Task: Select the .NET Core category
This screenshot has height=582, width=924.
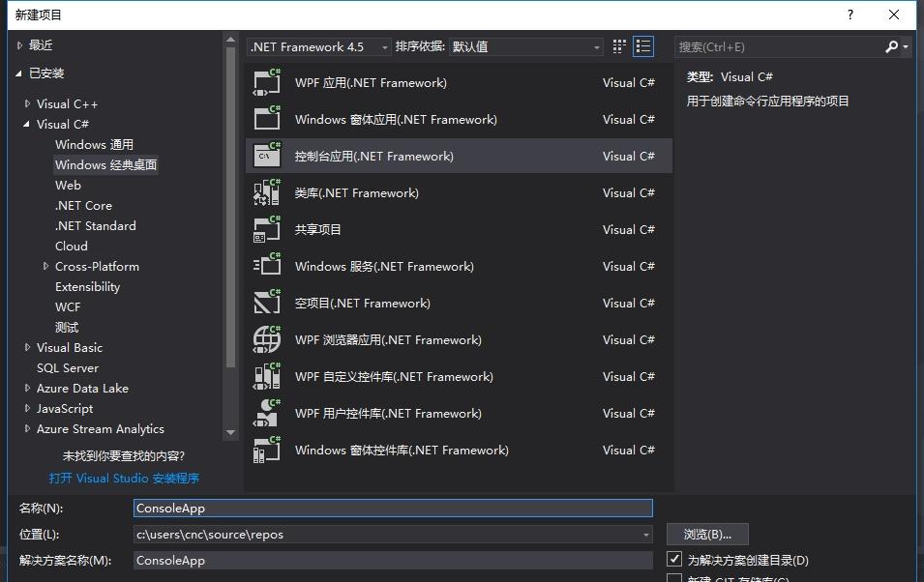Action: (x=83, y=206)
